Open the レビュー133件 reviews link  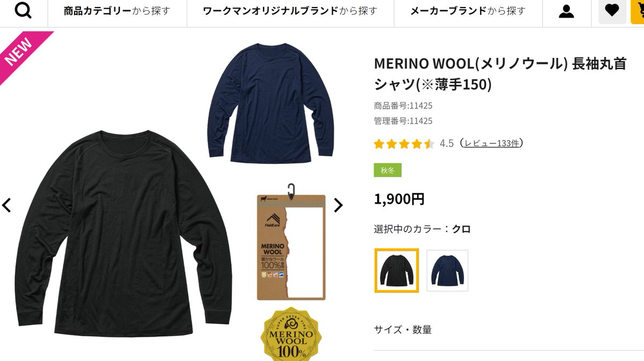pos(492,143)
